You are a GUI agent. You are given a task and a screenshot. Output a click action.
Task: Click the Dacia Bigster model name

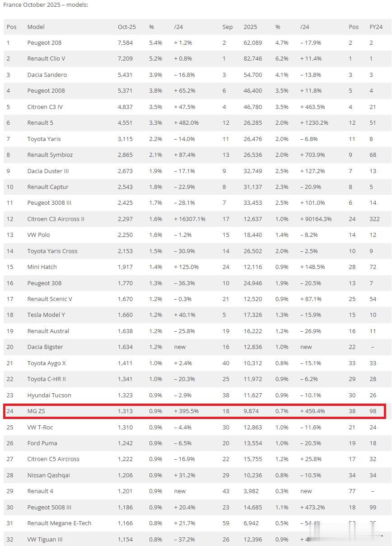pos(45,347)
